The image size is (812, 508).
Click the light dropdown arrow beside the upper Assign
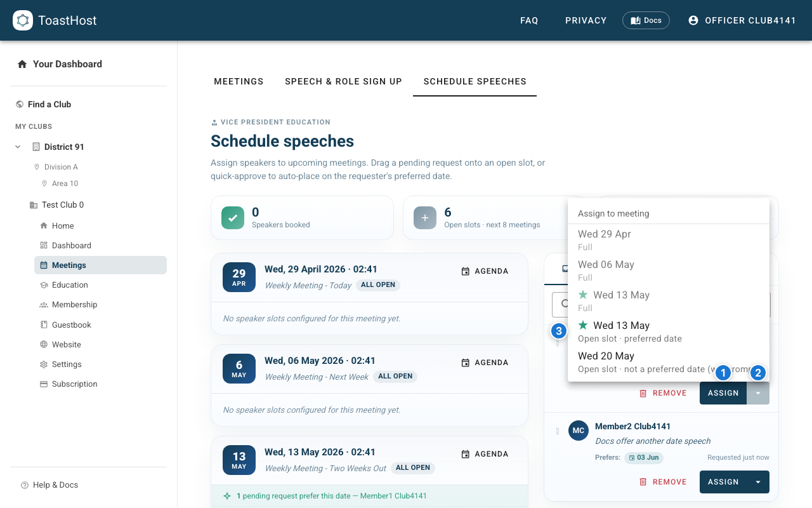tap(758, 393)
